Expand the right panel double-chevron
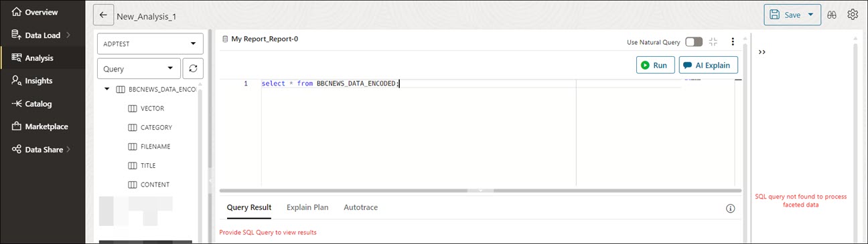 [762, 51]
